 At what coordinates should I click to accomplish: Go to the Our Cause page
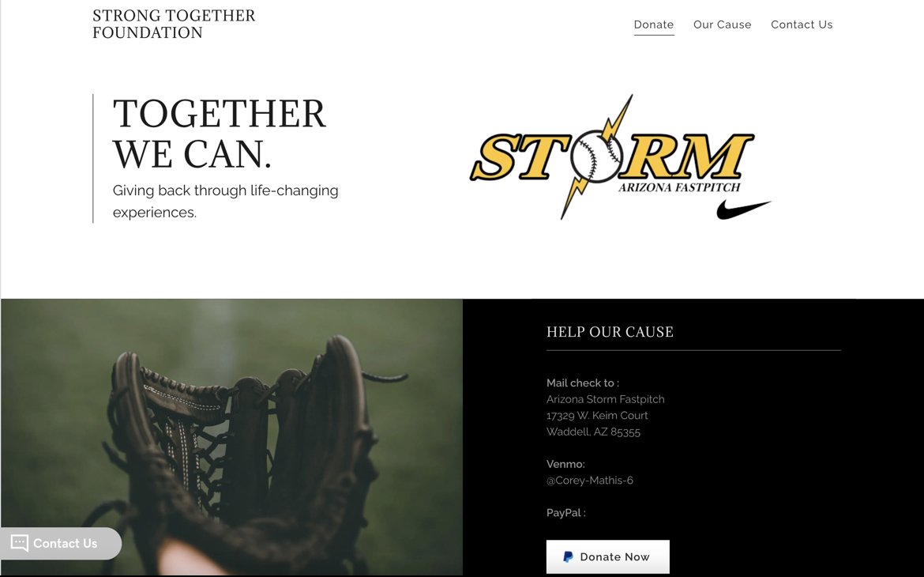pos(722,25)
